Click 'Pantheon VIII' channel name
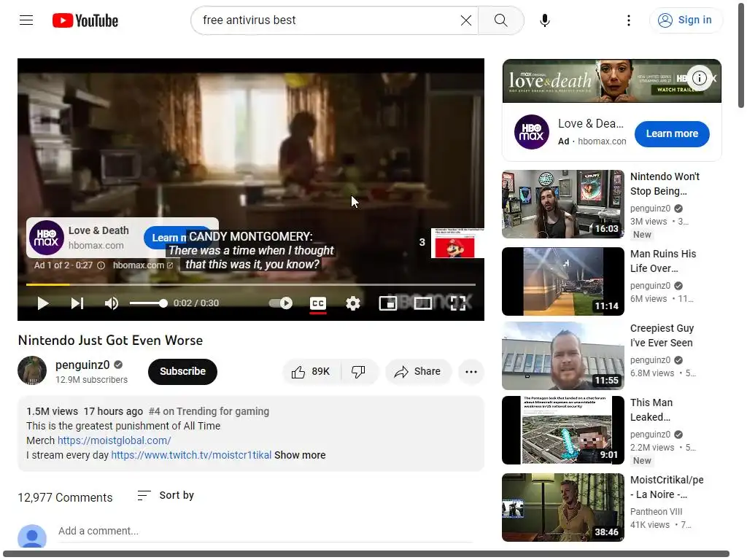747x560 pixels. pyautogui.click(x=656, y=511)
